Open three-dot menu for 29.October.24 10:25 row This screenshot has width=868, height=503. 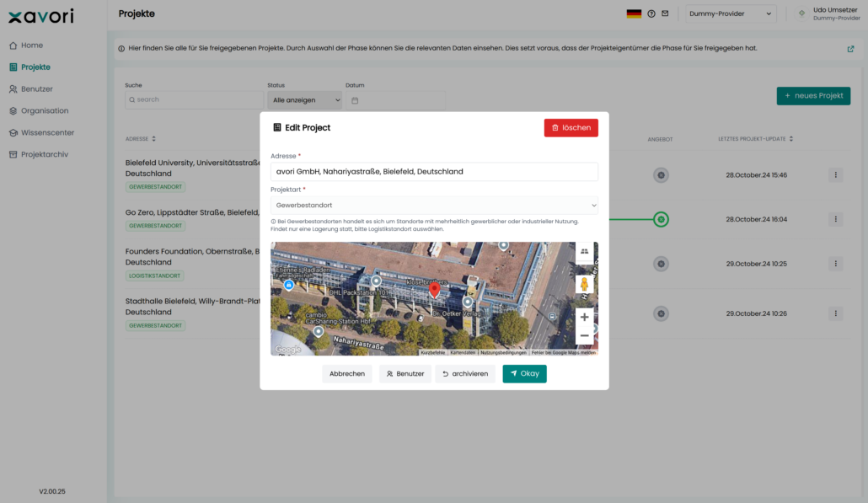click(x=836, y=264)
